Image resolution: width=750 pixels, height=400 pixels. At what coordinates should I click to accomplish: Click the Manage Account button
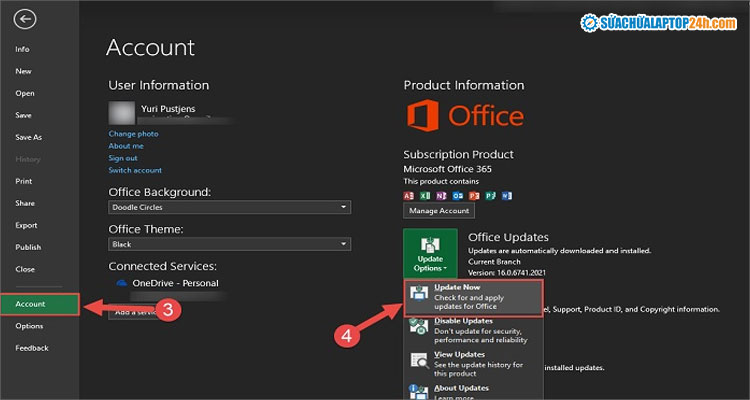438,211
